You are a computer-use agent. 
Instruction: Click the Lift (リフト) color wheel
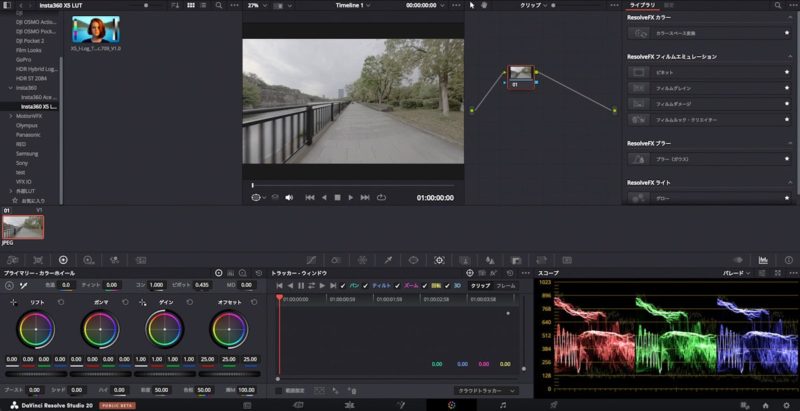pyautogui.click(x=35, y=327)
